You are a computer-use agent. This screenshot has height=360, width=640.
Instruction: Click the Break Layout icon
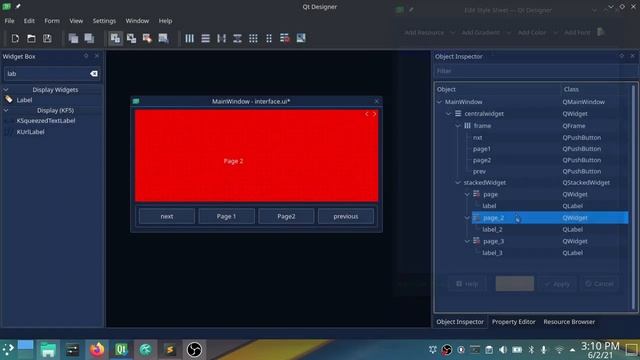[285, 38]
